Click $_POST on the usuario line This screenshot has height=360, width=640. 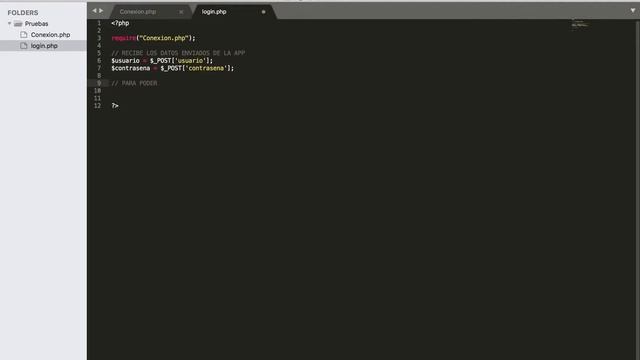click(161, 60)
